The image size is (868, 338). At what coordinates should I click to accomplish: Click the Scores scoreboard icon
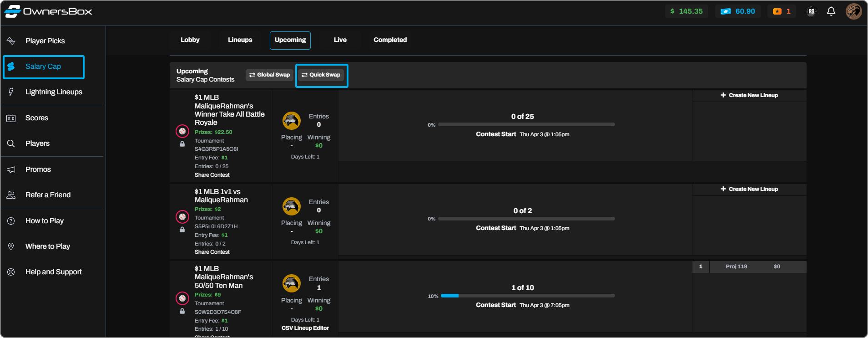click(x=11, y=118)
